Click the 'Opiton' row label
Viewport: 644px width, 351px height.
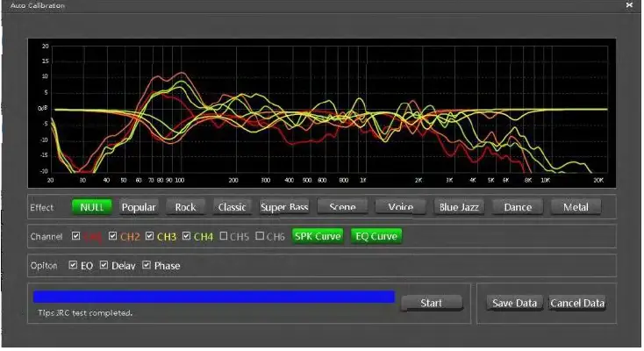click(44, 266)
